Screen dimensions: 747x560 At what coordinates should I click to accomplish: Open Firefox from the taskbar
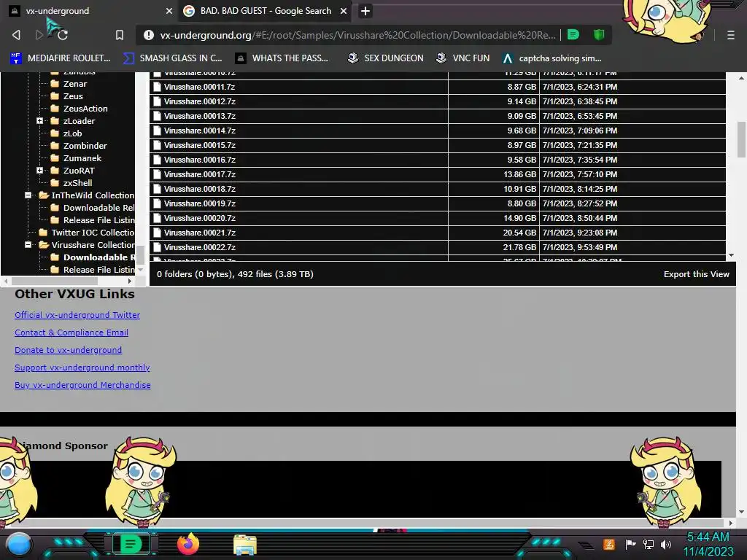coord(188,544)
